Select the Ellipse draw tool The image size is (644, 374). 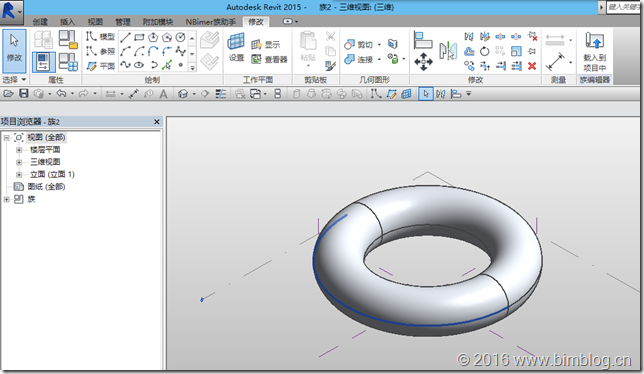[x=139, y=65]
